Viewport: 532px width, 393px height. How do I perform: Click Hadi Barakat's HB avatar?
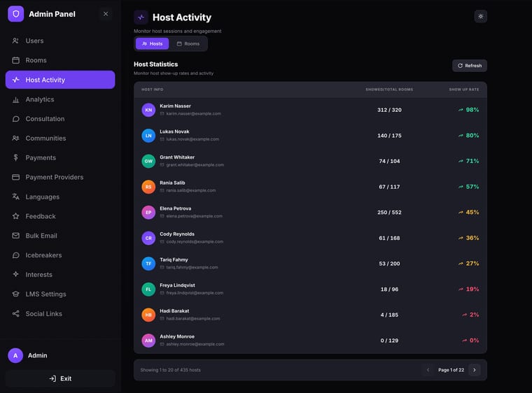148,315
